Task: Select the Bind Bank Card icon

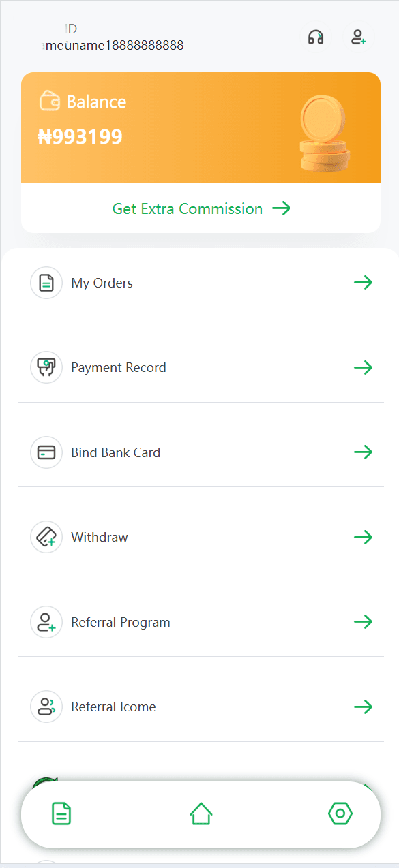Action: click(46, 452)
